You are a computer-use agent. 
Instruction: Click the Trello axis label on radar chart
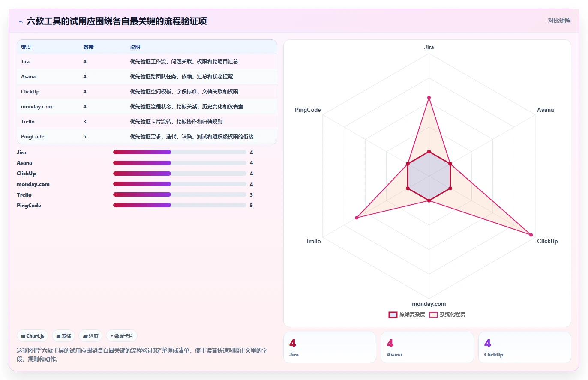click(313, 242)
